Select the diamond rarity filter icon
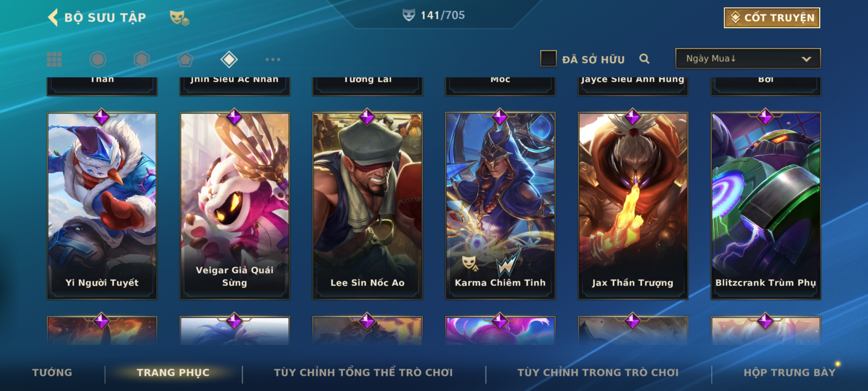 (x=229, y=59)
